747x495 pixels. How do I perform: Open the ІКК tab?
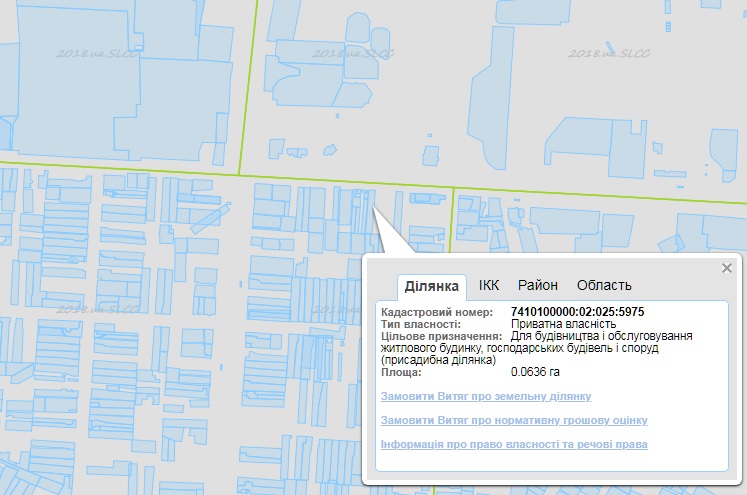(x=489, y=285)
